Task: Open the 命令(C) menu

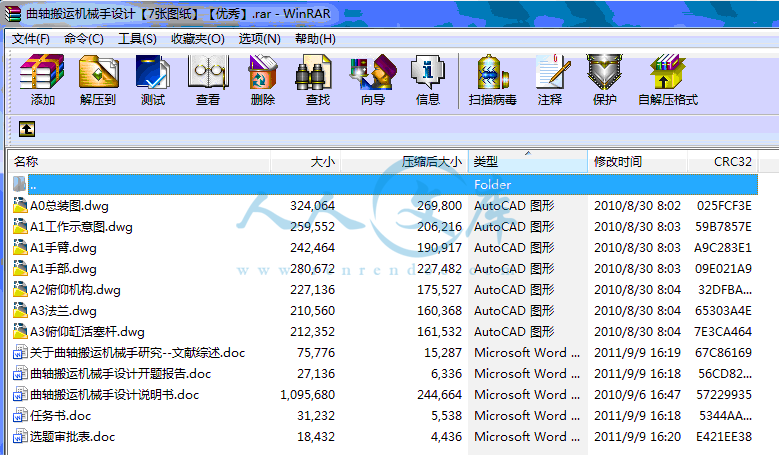Action: [83, 39]
